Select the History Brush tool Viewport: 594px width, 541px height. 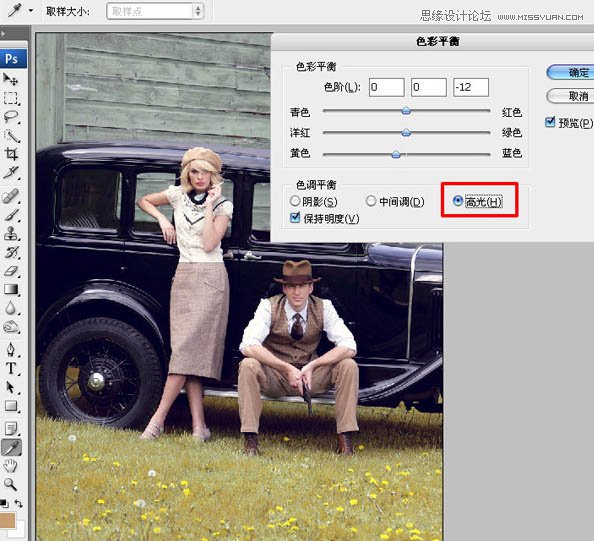click(x=11, y=252)
